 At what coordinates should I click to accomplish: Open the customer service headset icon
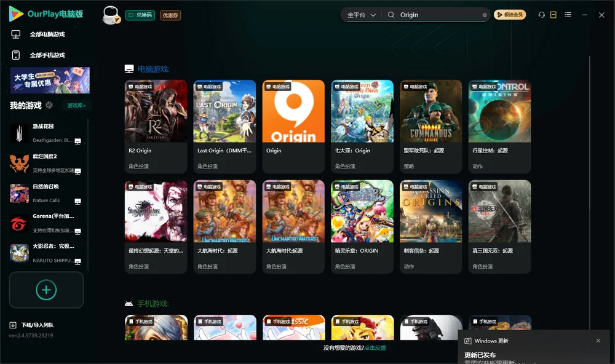click(x=541, y=15)
